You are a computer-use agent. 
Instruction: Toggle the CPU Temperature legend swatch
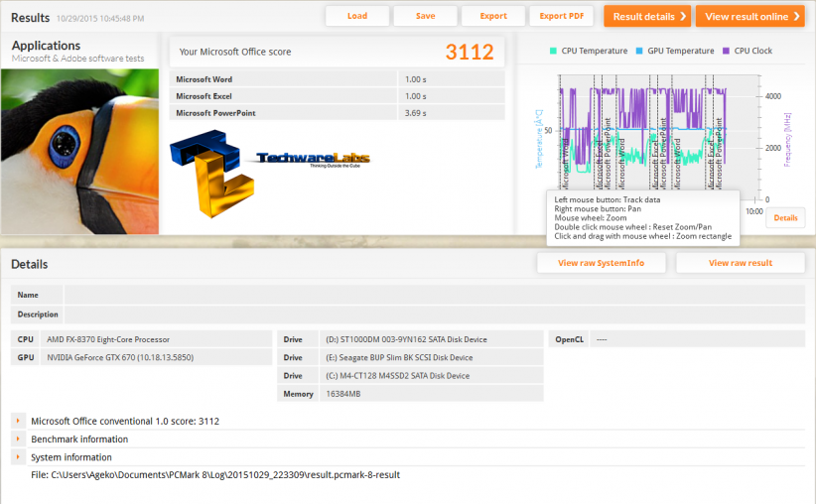click(x=553, y=51)
